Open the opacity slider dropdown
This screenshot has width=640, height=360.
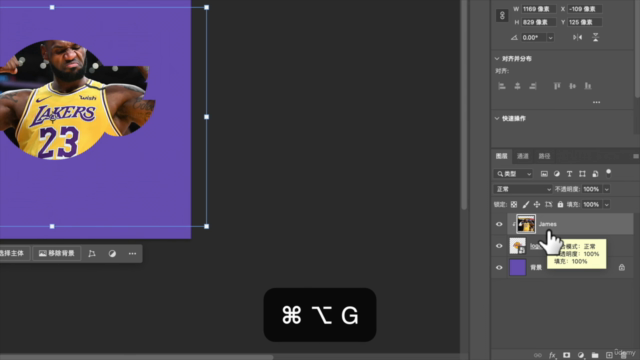point(607,189)
